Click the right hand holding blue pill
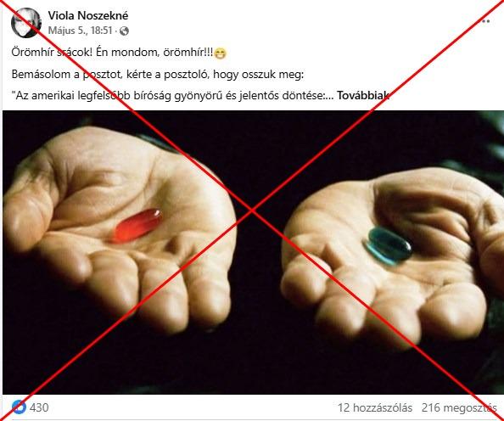 click(394, 257)
